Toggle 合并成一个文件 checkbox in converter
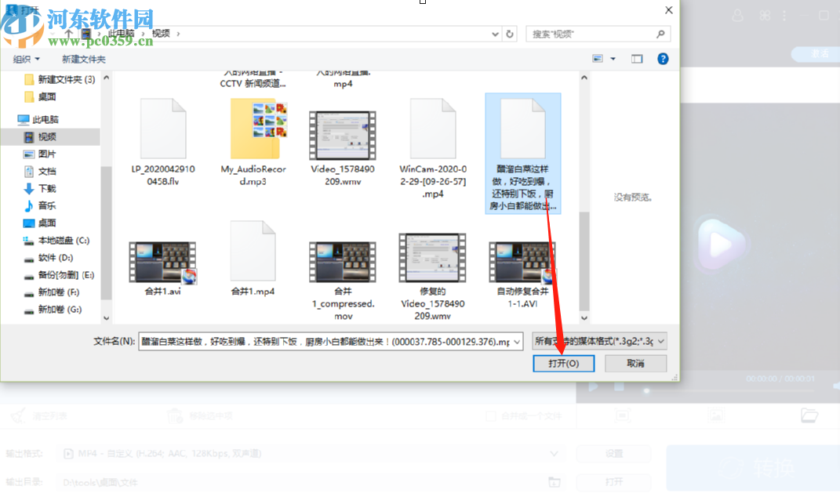Screen dimensions: 840x504 pyautogui.click(x=490, y=415)
